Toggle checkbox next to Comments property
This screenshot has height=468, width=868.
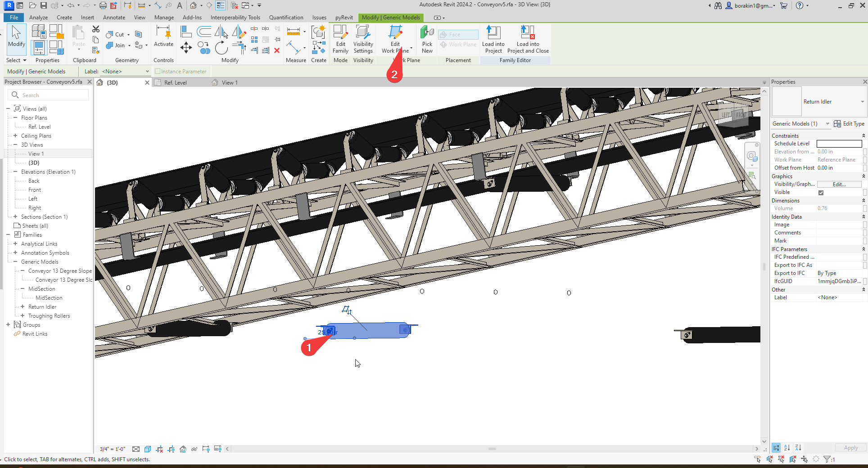coord(865,233)
